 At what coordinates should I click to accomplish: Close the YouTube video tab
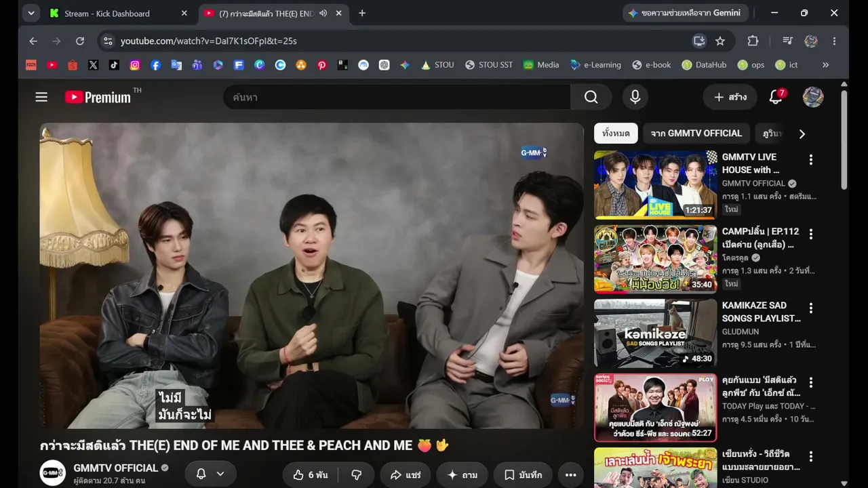(x=339, y=14)
